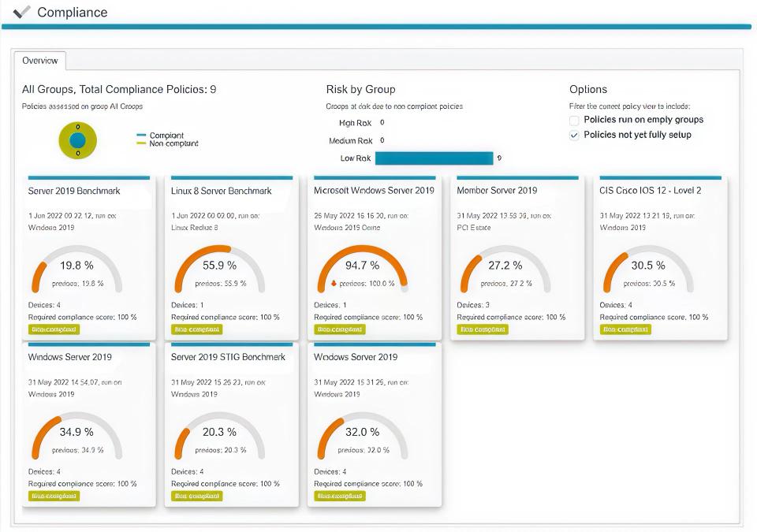Select the High Risk row value

coord(381,123)
